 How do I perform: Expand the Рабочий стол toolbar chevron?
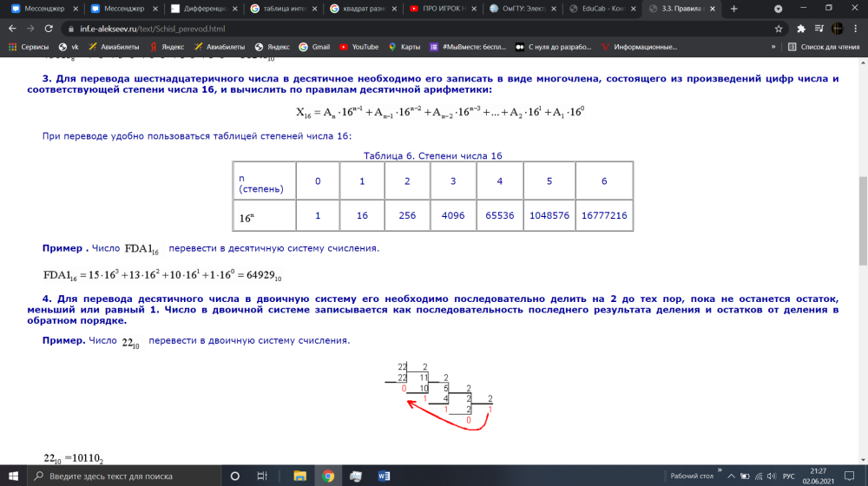tap(720, 470)
